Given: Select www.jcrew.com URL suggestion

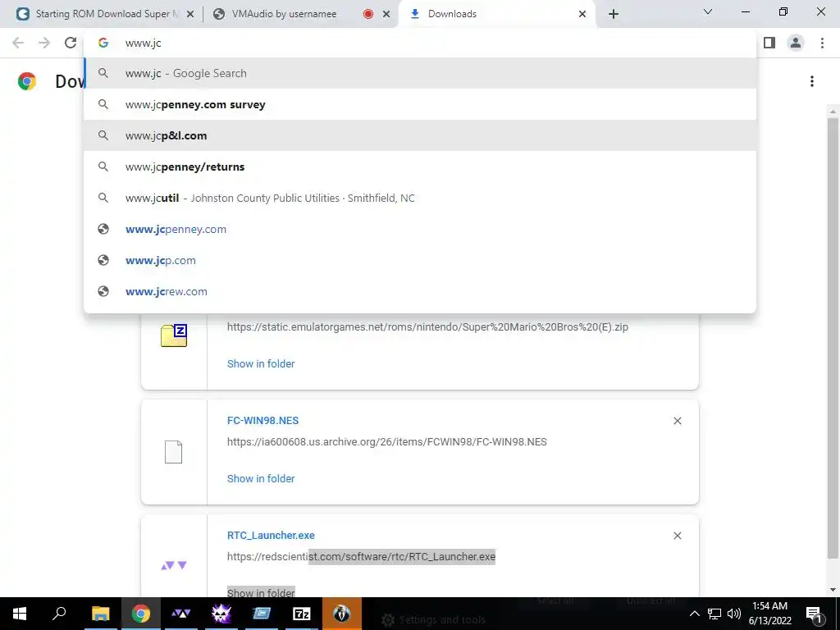Looking at the screenshot, I should [420, 291].
